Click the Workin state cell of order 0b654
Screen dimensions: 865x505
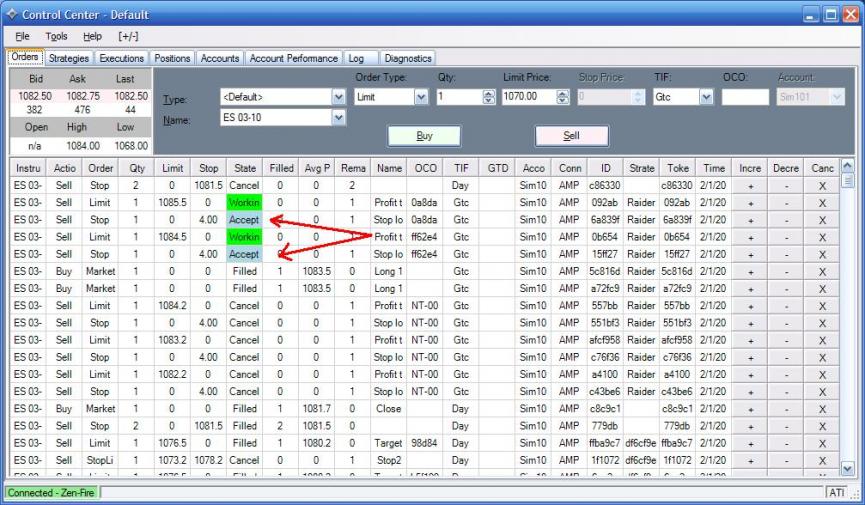coord(244,237)
